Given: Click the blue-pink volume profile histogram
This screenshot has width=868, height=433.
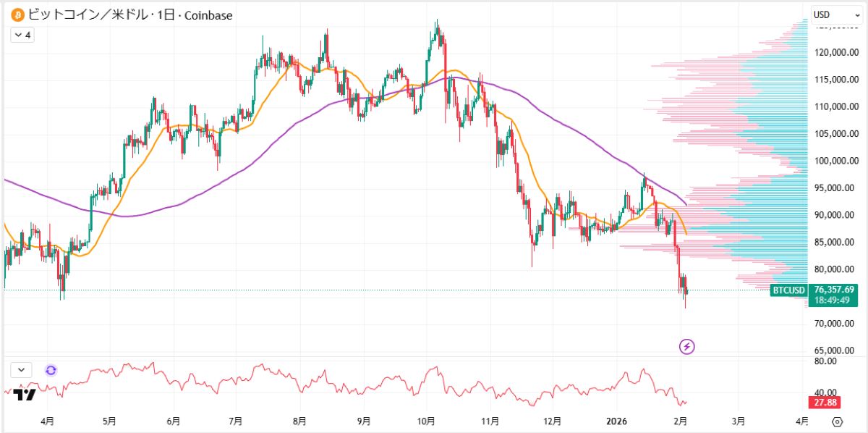Looking at the screenshot, I should (767, 145).
